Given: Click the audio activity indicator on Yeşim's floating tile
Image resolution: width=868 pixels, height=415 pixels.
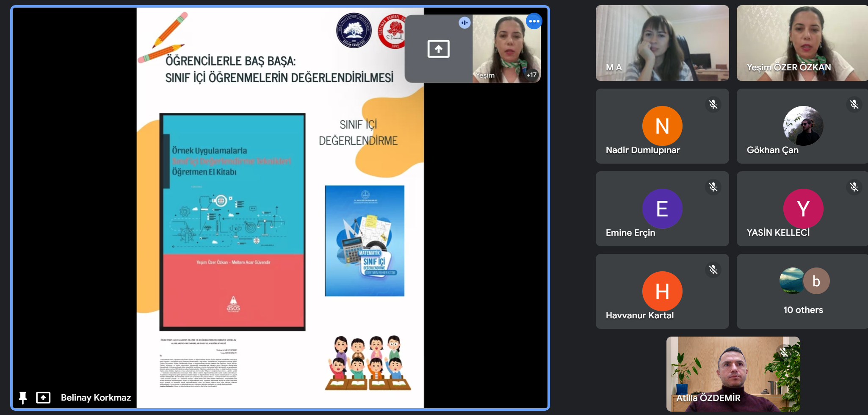Looking at the screenshot, I should point(464,22).
